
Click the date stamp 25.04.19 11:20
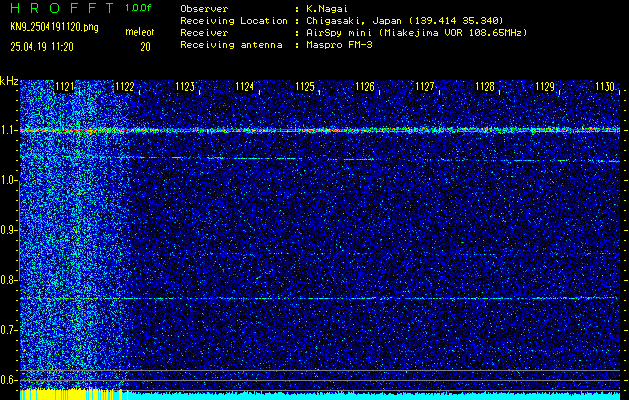pyautogui.click(x=42, y=47)
